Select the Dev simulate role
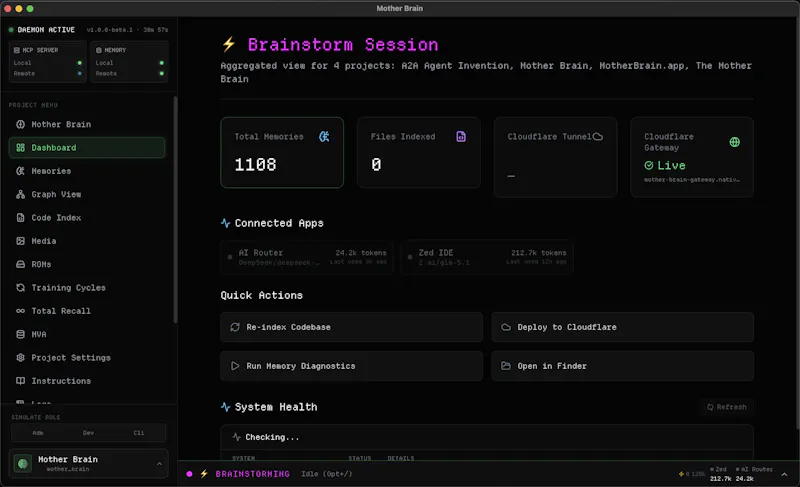 click(88, 432)
